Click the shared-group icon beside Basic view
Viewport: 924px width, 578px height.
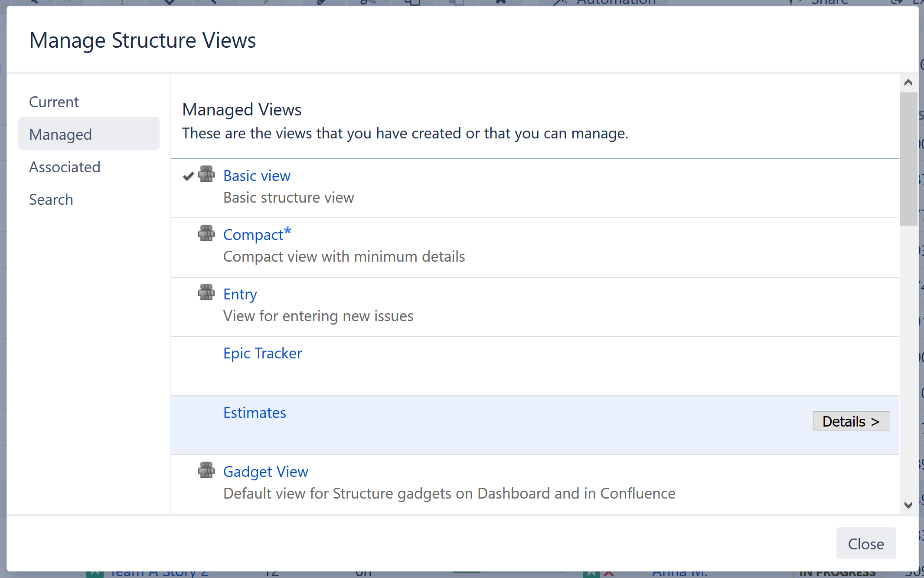[206, 174]
